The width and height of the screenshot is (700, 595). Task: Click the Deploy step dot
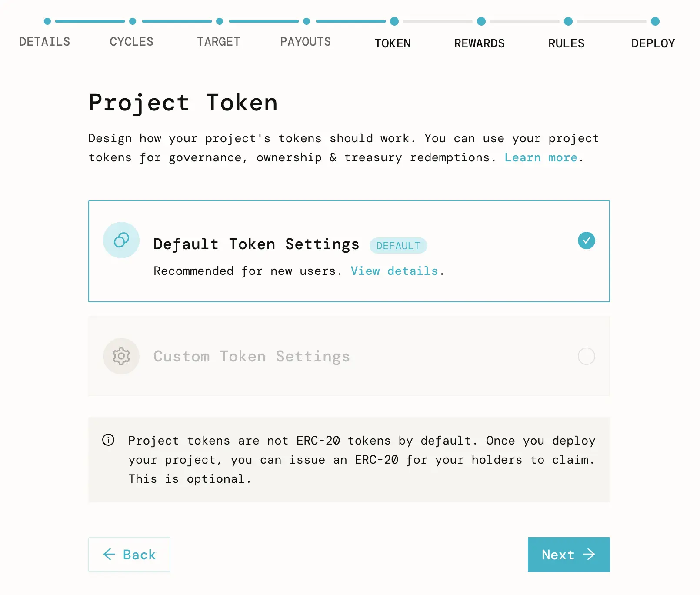click(655, 21)
